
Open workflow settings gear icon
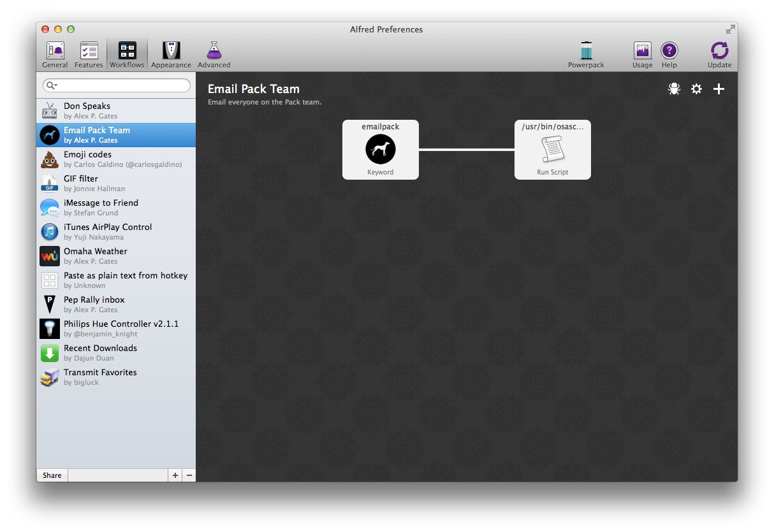(x=696, y=89)
